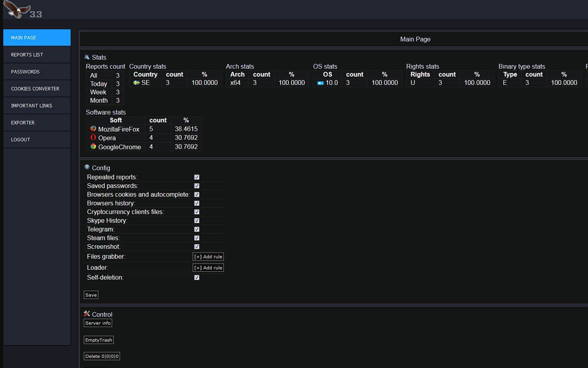Viewport: 588px width, 368px height.
Task: Click the Windows icon in OS stats
Action: 320,83
